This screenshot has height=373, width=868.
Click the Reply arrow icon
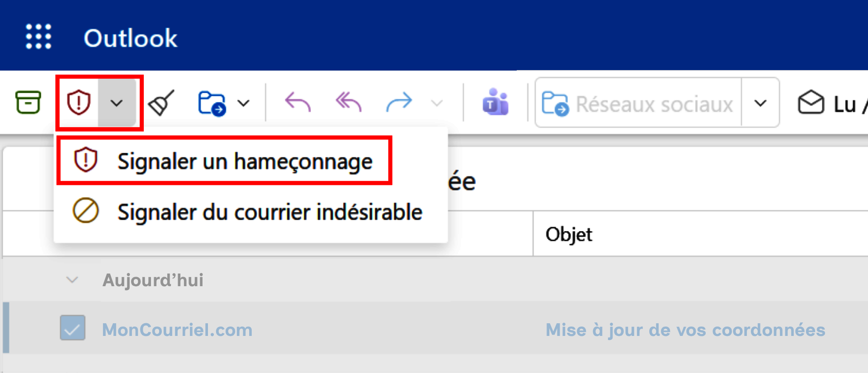(298, 102)
